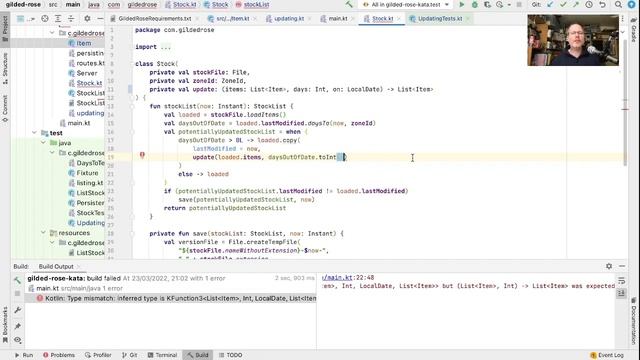Select Server class in project tree
Screen dimensions: 640x360
pos(87,73)
